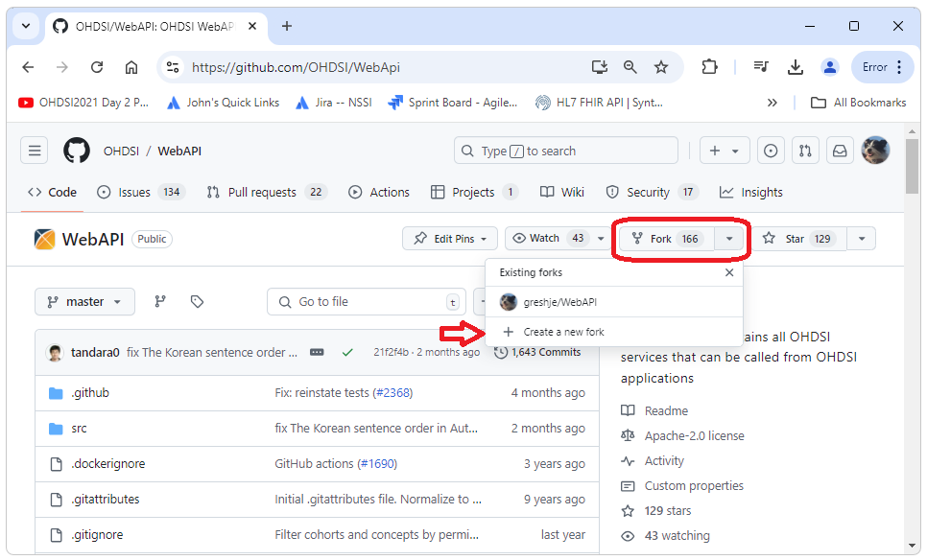Open the GitHub pull requests shortcut icon
Viewport: 927px width, 560px height.
(805, 151)
